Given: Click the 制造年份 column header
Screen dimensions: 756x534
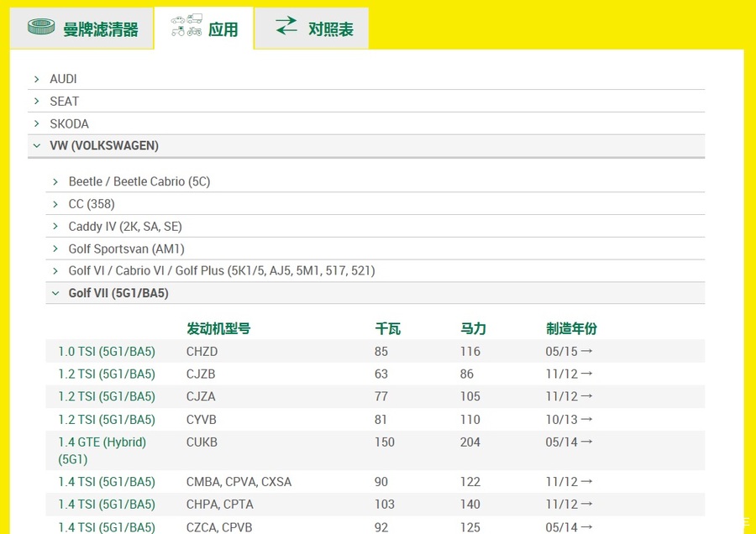Looking at the screenshot, I should click(571, 328).
